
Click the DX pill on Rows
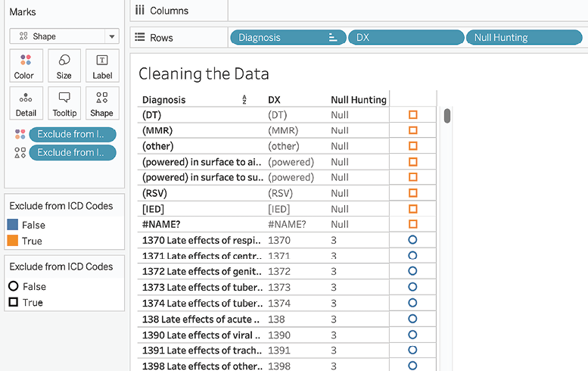click(406, 37)
